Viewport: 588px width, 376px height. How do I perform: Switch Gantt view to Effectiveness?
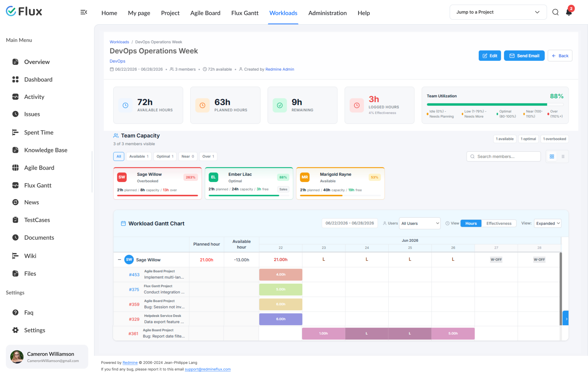(x=499, y=223)
